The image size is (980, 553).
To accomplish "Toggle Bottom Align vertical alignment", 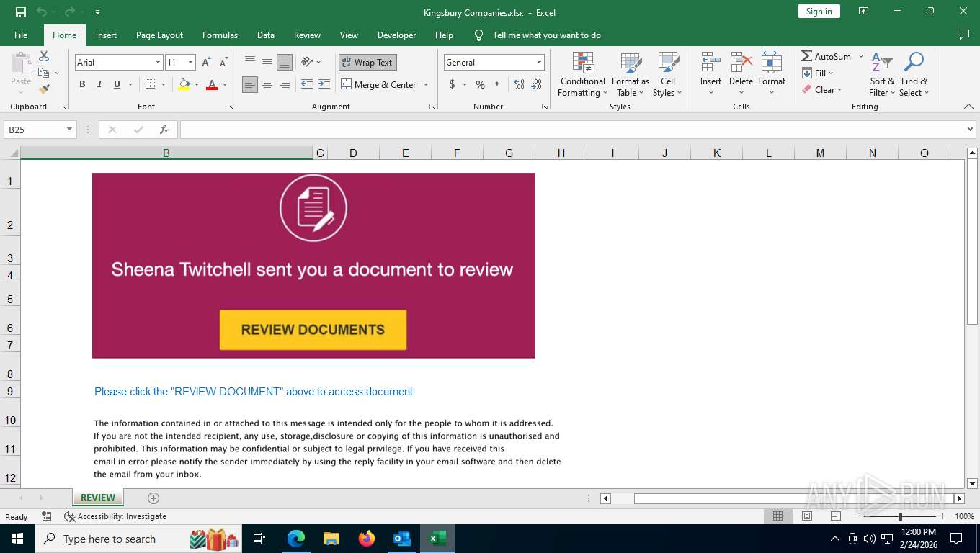I will click(x=285, y=62).
